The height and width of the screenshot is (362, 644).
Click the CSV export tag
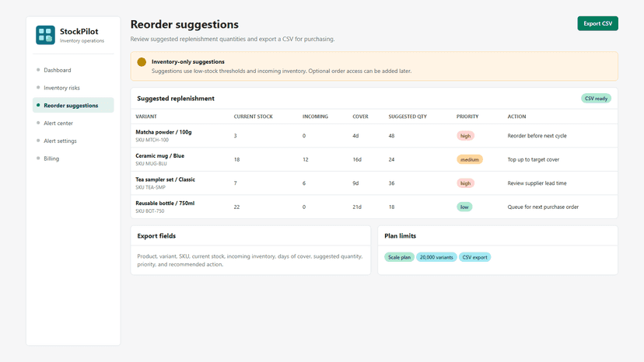coord(474,257)
